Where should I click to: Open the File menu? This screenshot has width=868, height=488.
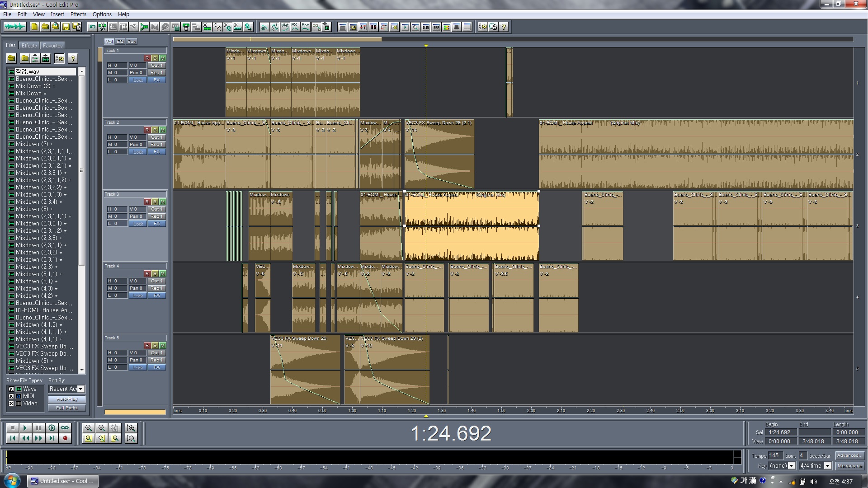tap(7, 14)
